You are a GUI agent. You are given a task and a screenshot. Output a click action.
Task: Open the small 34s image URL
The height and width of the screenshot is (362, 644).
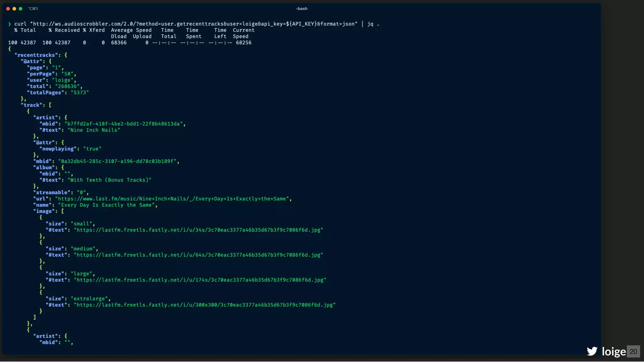[198, 230]
